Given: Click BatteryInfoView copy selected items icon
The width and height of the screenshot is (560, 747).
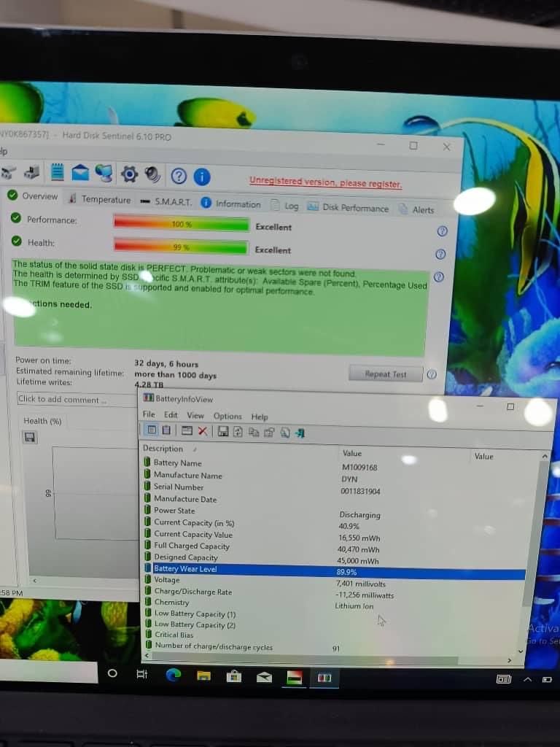Looking at the screenshot, I should [254, 433].
